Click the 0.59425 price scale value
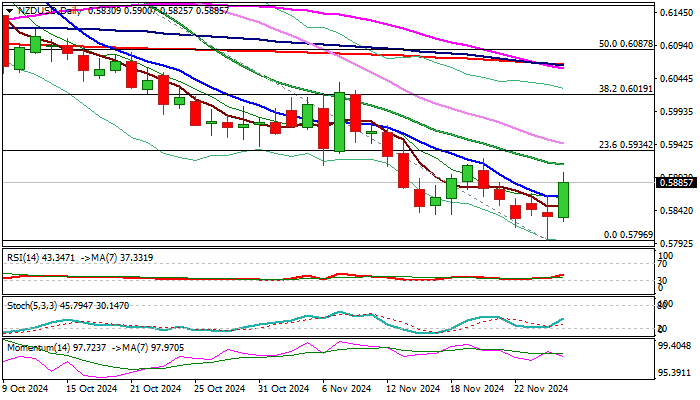The height and width of the screenshot is (400, 700). click(676, 144)
